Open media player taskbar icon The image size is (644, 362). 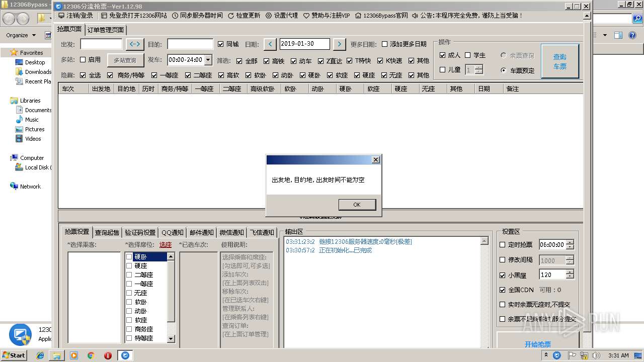coord(74,355)
